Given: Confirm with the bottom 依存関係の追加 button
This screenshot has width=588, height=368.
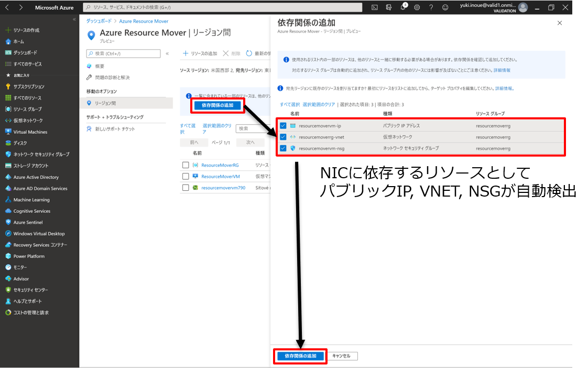Looking at the screenshot, I should pyautogui.click(x=300, y=356).
